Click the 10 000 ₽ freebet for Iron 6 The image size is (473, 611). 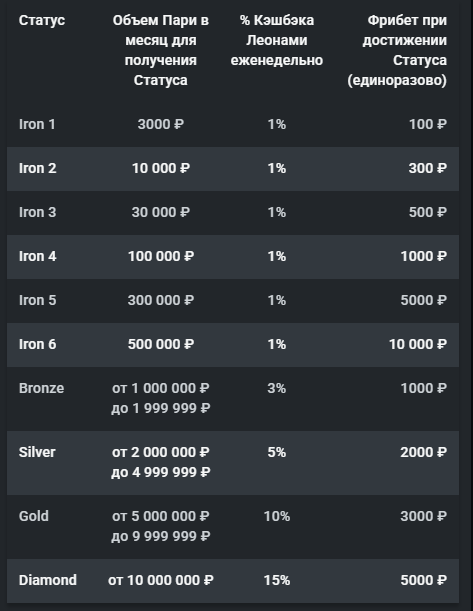(x=418, y=344)
